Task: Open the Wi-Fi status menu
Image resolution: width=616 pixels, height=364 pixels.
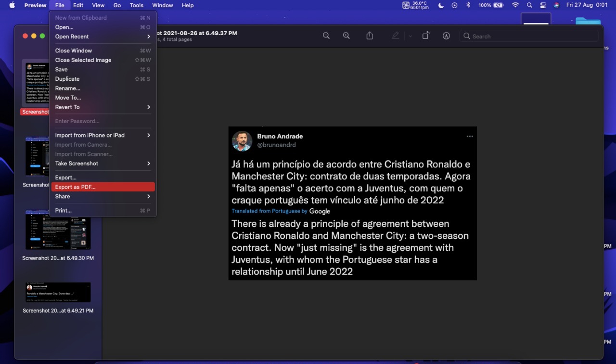Action: pos(515,5)
